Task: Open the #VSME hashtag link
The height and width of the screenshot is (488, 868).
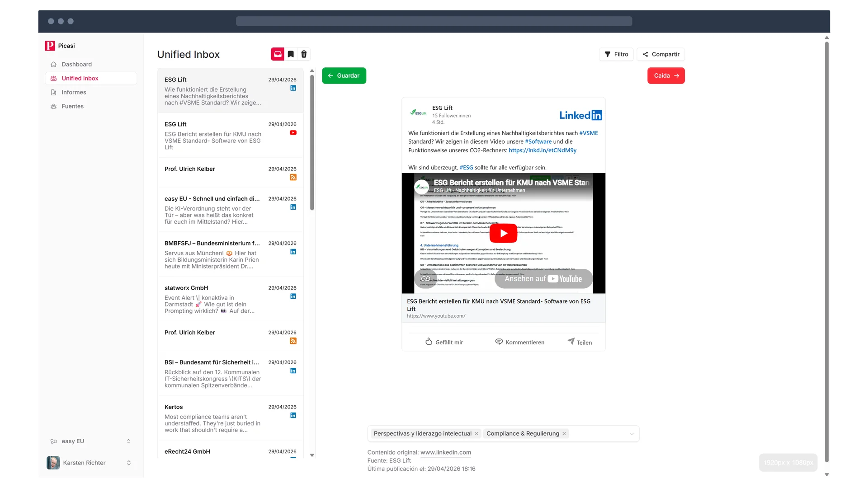Action: coord(589,133)
